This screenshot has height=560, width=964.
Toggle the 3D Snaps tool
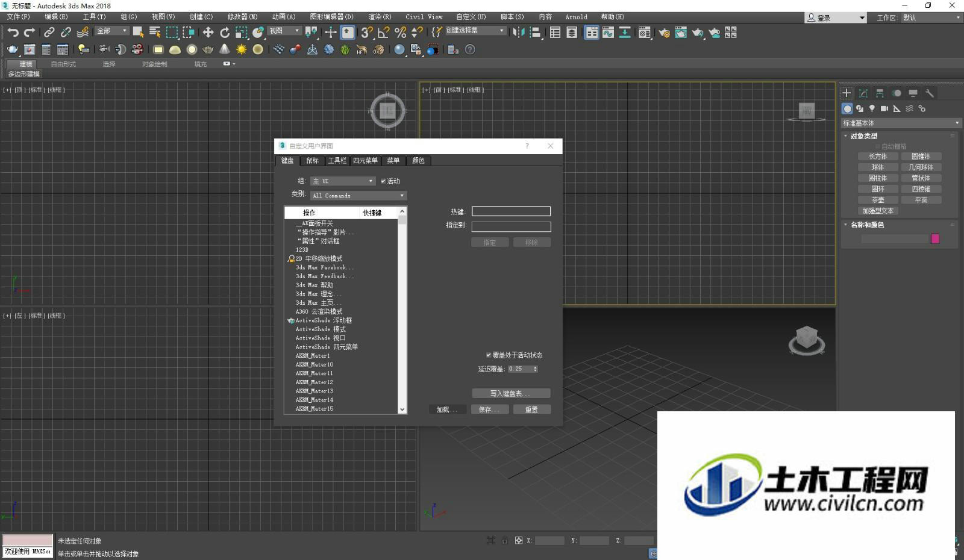367,33
